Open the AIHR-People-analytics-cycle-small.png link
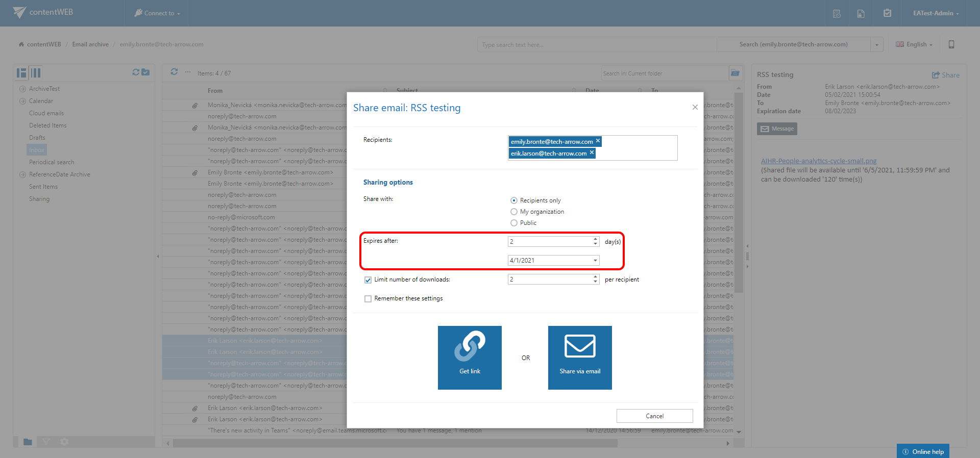This screenshot has width=980, height=458. [x=818, y=161]
